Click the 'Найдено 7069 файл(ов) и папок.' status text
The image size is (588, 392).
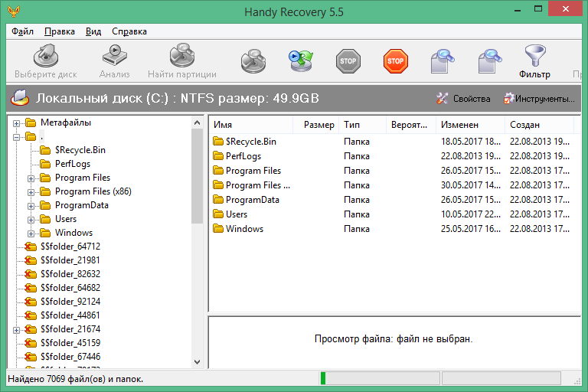(75, 379)
